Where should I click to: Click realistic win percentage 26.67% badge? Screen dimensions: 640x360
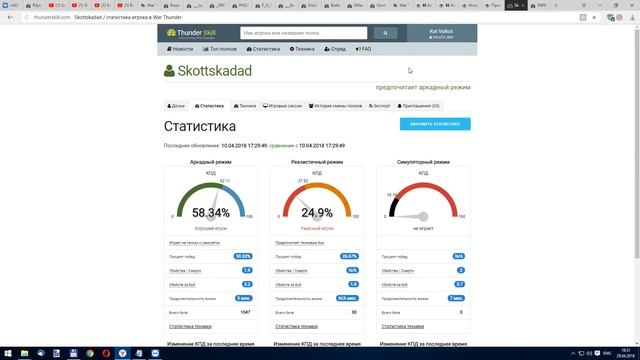[349, 256]
